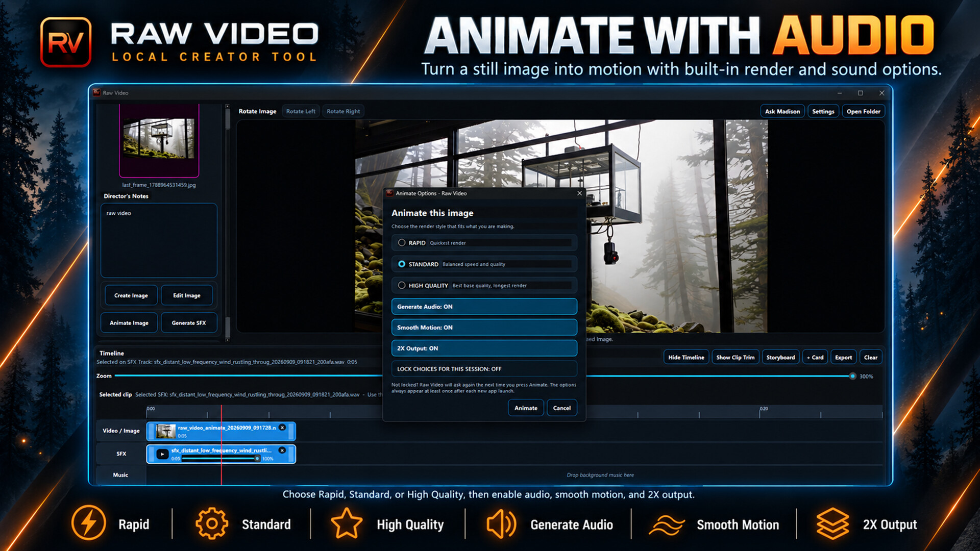Click Create Image button
Image resolution: width=980 pixels, height=551 pixels.
[131, 295]
